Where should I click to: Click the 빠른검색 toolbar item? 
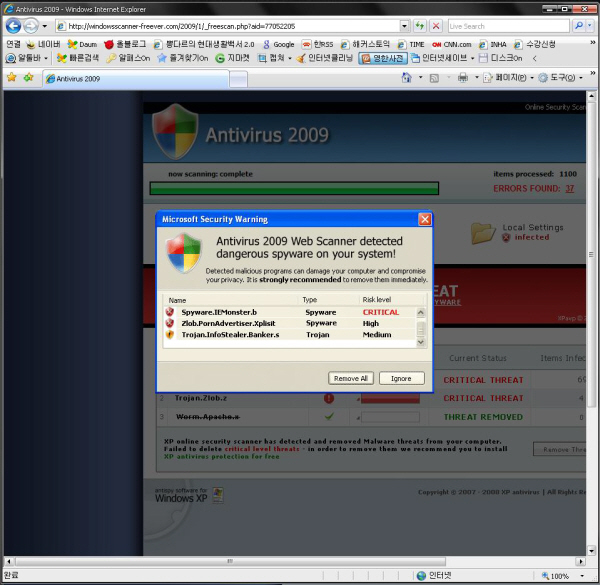[78, 58]
